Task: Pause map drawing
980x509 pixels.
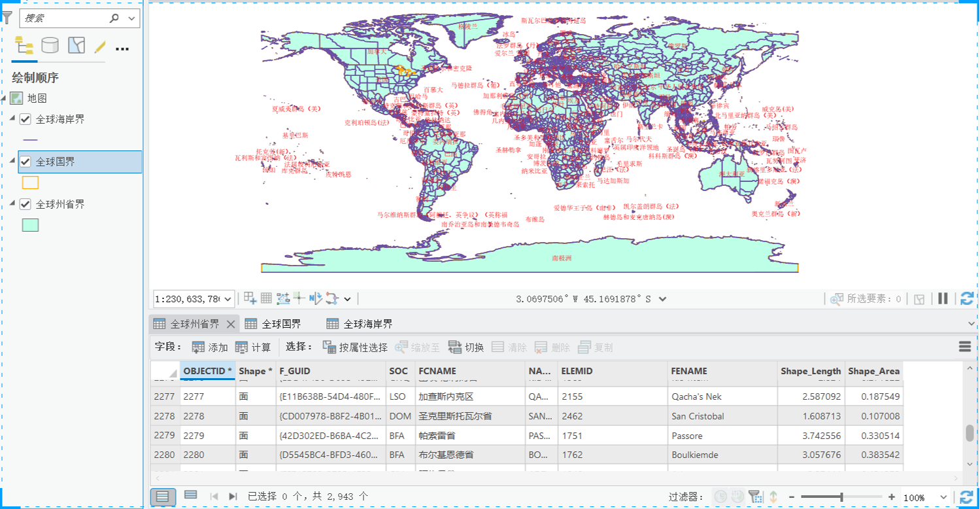Action: coord(943,298)
